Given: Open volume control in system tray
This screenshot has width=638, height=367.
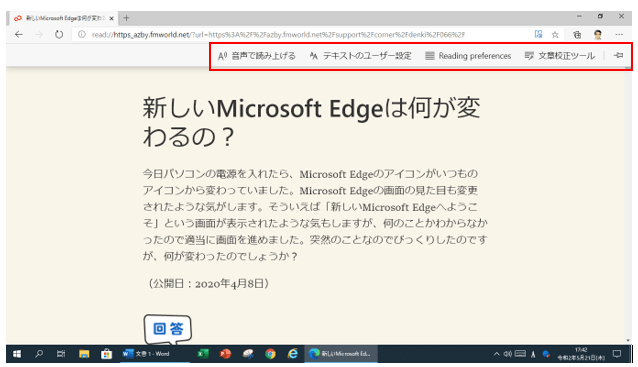Looking at the screenshot, I should click(x=507, y=354).
